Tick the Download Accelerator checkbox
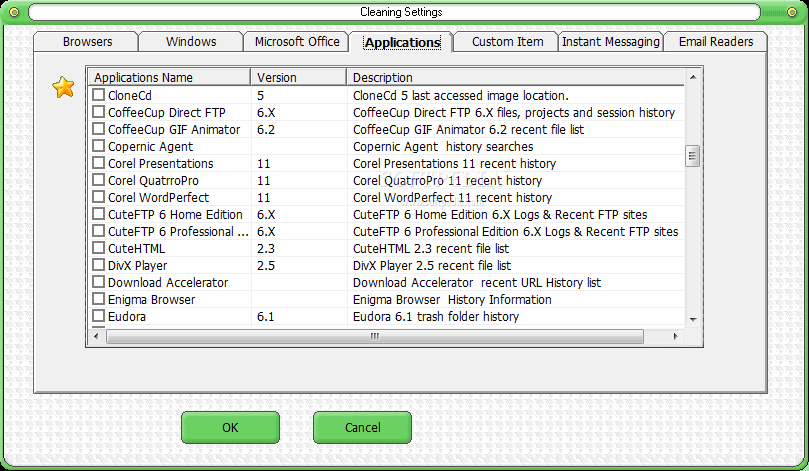Viewport: 809px width, 471px height. tap(98, 282)
